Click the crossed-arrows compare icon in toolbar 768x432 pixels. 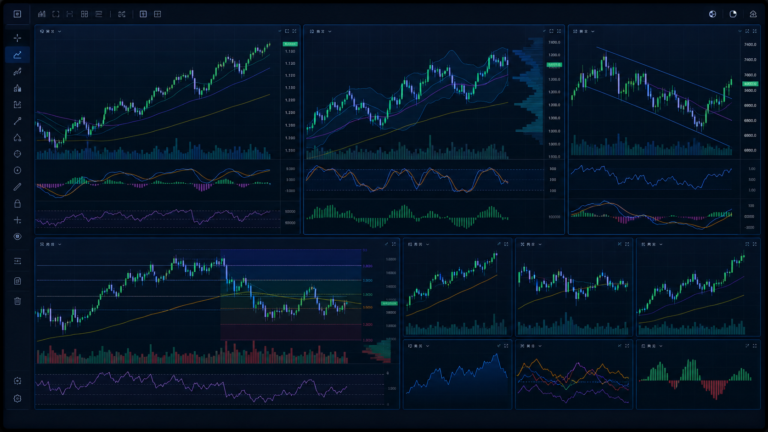[121, 14]
